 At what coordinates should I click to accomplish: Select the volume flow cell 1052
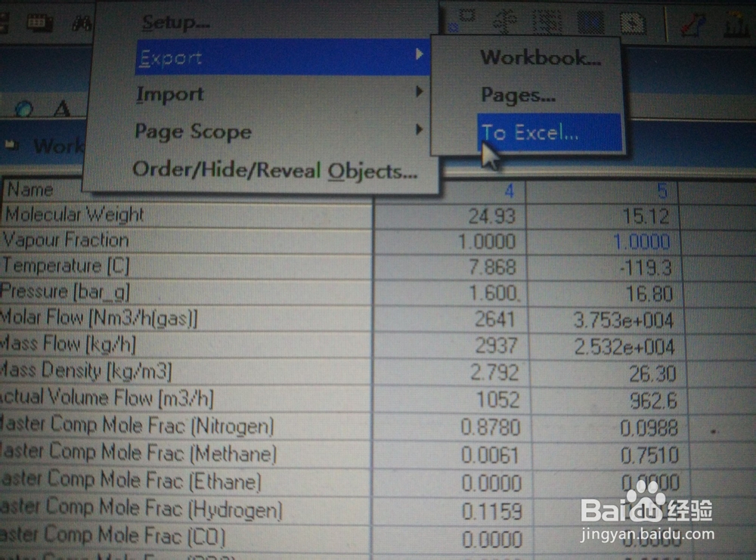497,400
